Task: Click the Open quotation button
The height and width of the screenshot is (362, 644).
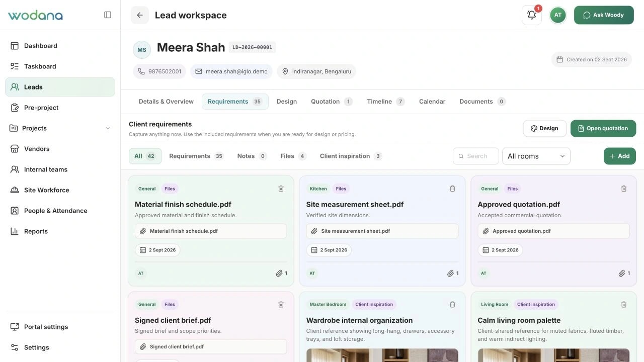Action: pos(603,128)
